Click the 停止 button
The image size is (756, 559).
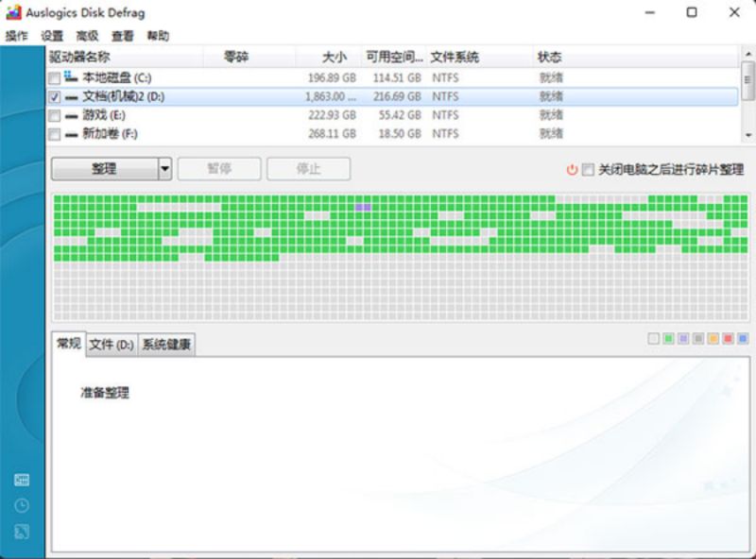(x=309, y=169)
